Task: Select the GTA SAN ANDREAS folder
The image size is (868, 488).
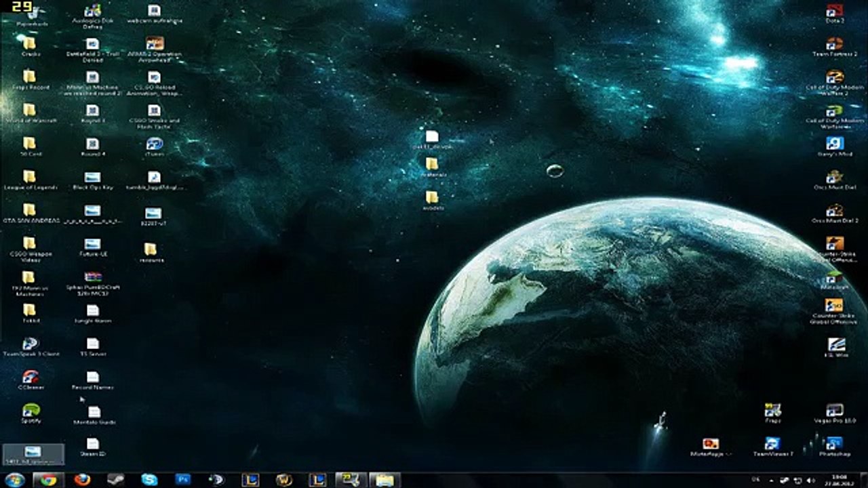Action: (30, 213)
